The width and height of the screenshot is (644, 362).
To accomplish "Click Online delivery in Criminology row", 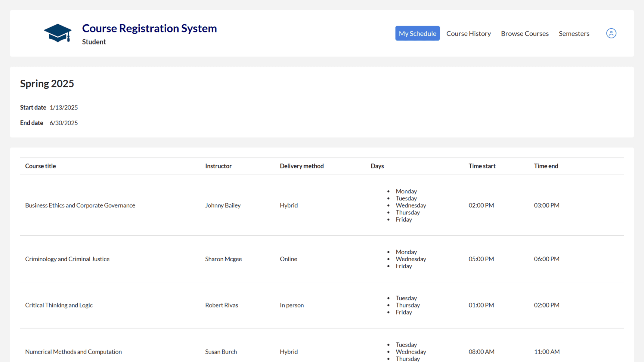I will (288, 259).
